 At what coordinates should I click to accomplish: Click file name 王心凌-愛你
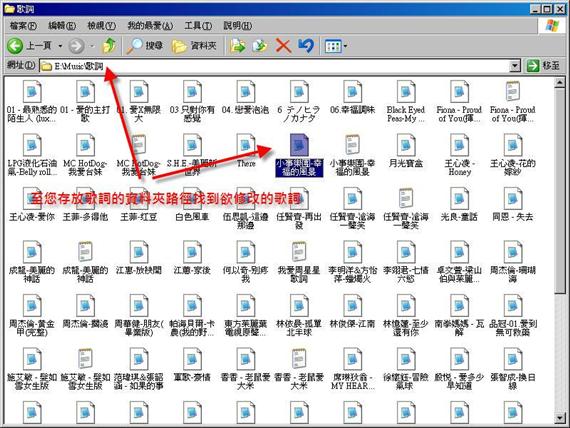point(32,217)
